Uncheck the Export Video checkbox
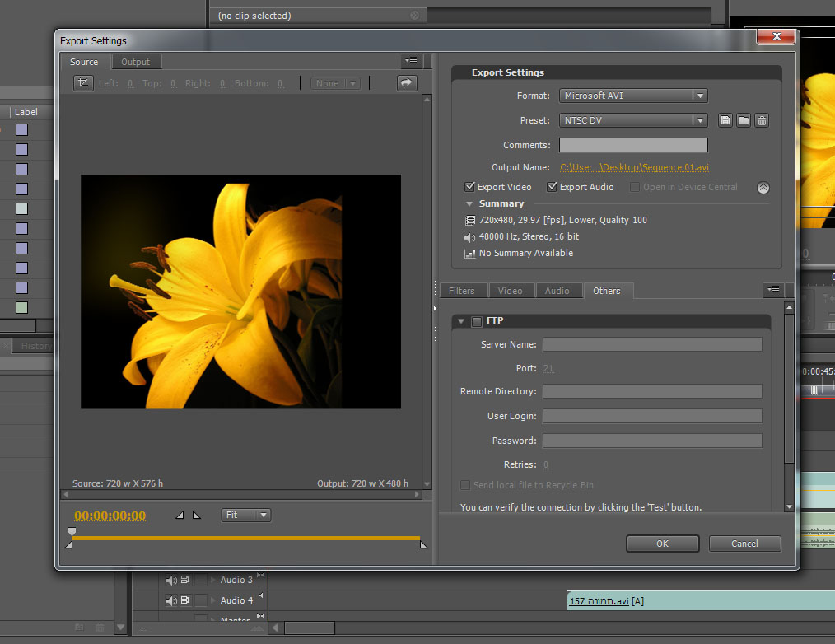 (x=470, y=187)
